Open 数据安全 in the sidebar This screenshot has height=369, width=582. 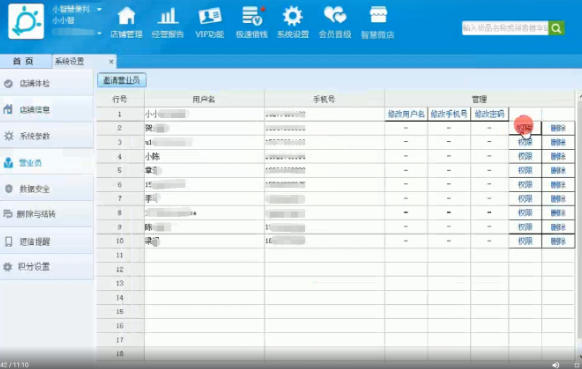pos(46,189)
